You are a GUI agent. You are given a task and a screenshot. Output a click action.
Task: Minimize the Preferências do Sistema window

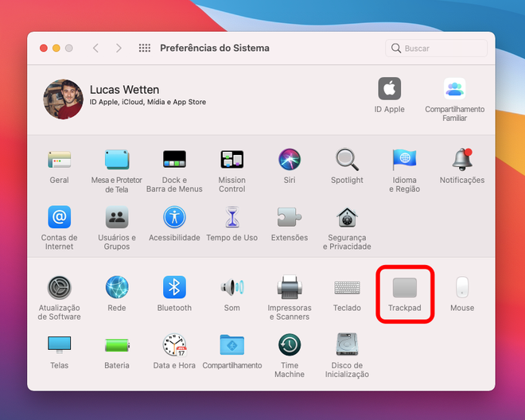(x=56, y=49)
